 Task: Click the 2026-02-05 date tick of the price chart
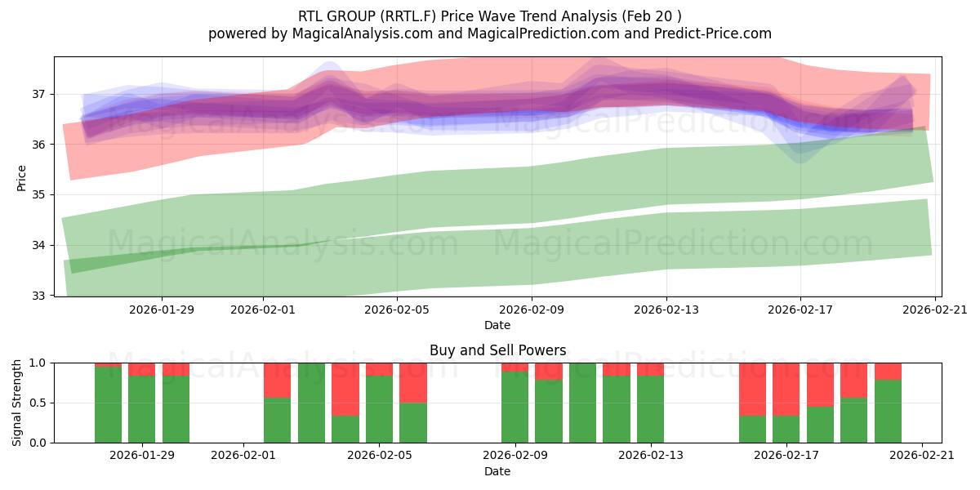pos(397,310)
